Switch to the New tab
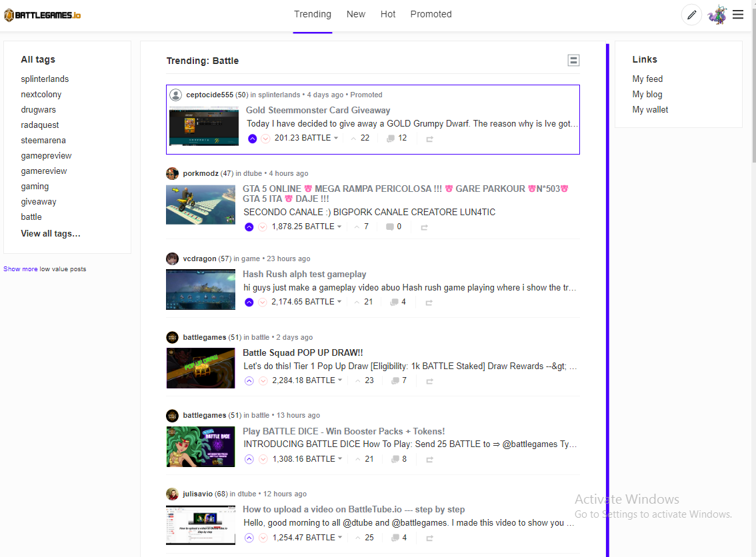 coord(356,15)
